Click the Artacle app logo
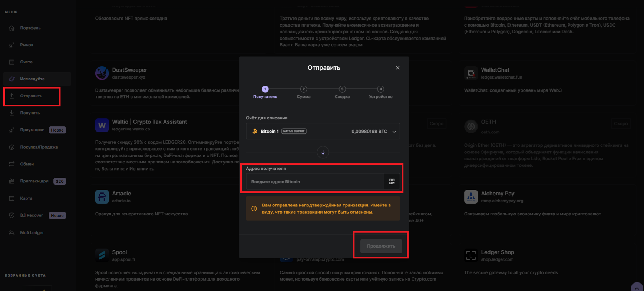644x291 pixels. coord(102,197)
